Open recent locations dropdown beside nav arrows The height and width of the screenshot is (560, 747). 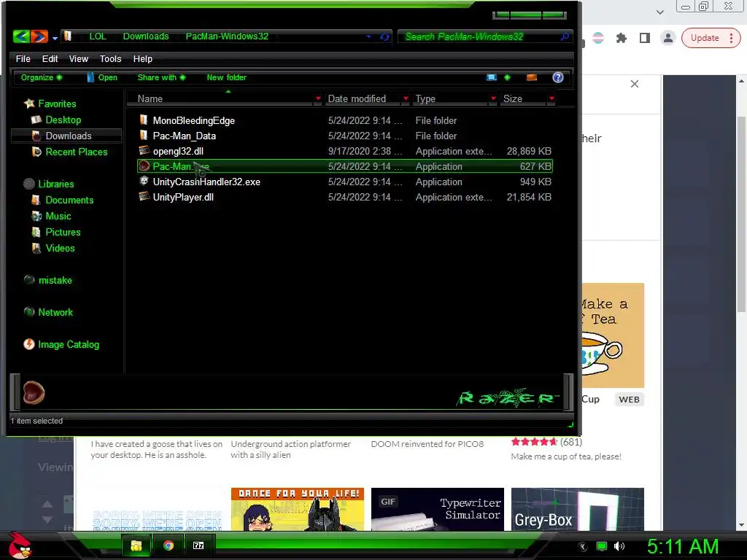[55, 38]
